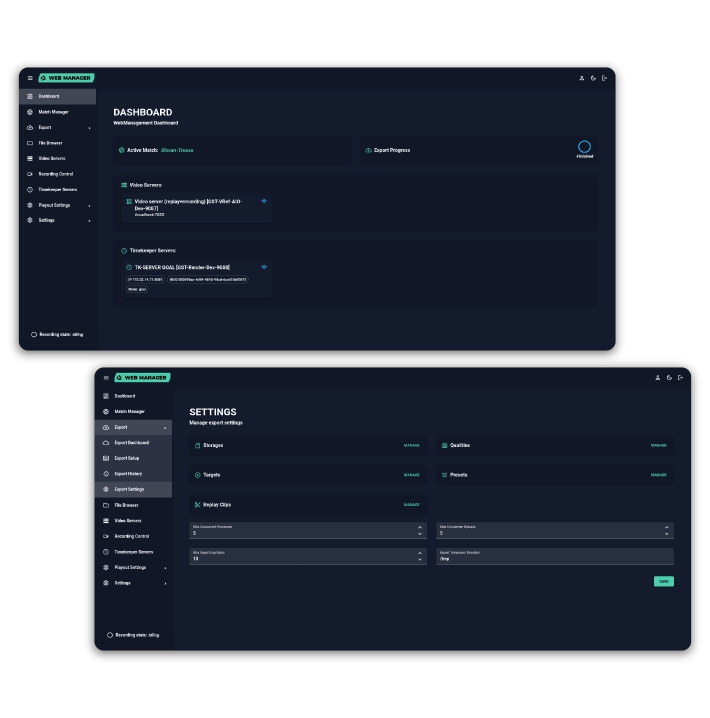
Task: Click the Dashboard icon in the Settings window sidebar
Action: [x=106, y=396]
